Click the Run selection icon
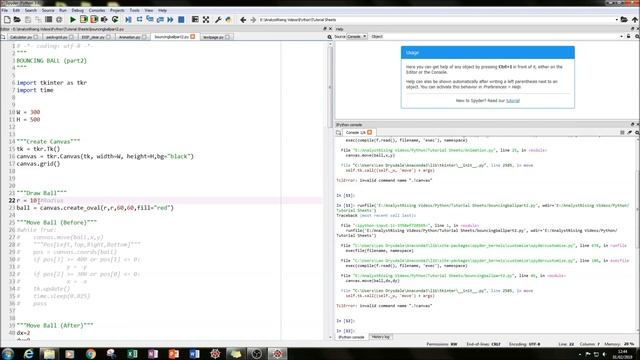The image size is (640, 360). click(104, 19)
